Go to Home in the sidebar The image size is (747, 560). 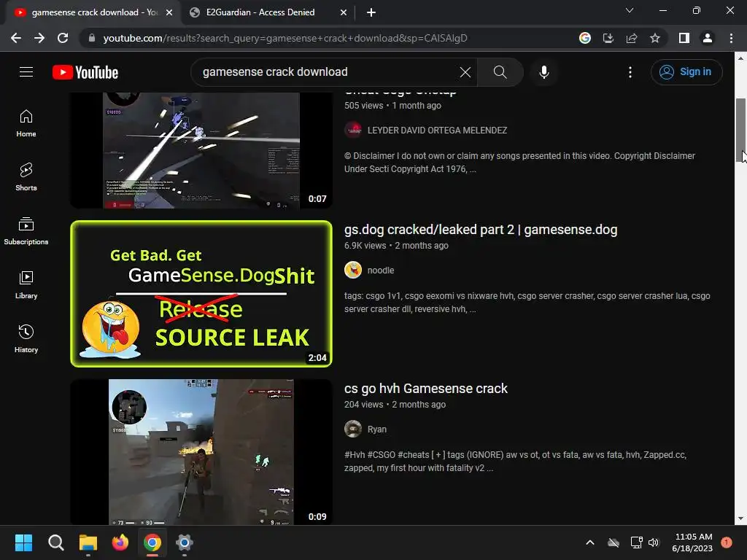(x=26, y=123)
